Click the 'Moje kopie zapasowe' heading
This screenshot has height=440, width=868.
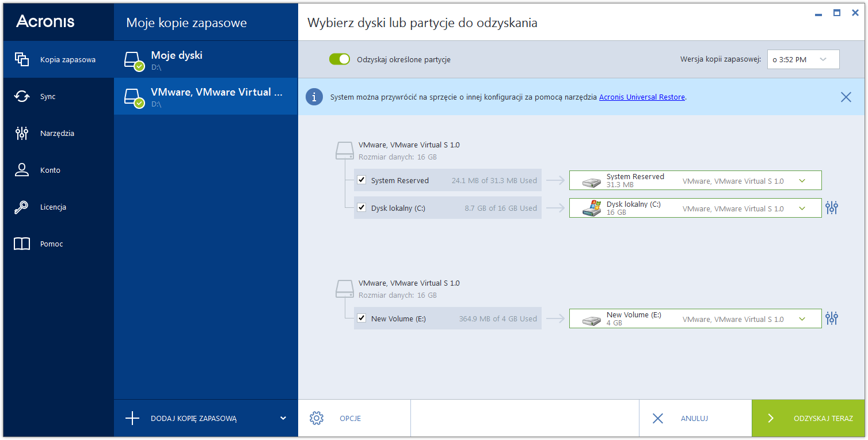pos(186,23)
